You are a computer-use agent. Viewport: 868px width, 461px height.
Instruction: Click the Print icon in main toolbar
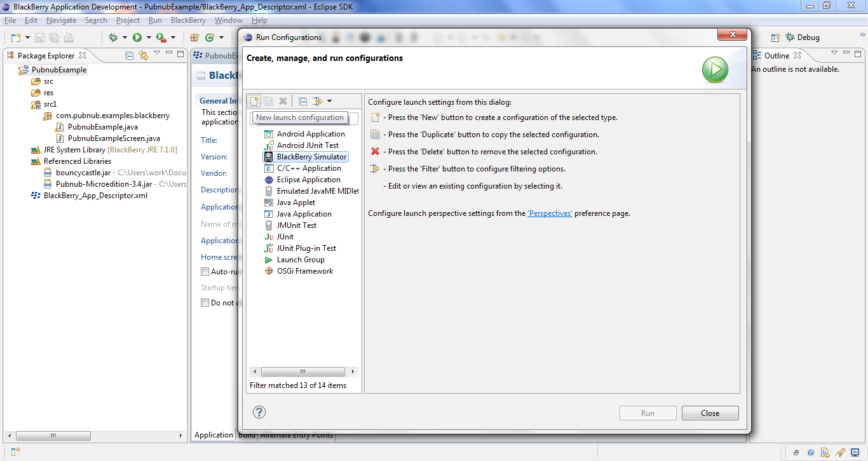click(x=69, y=37)
